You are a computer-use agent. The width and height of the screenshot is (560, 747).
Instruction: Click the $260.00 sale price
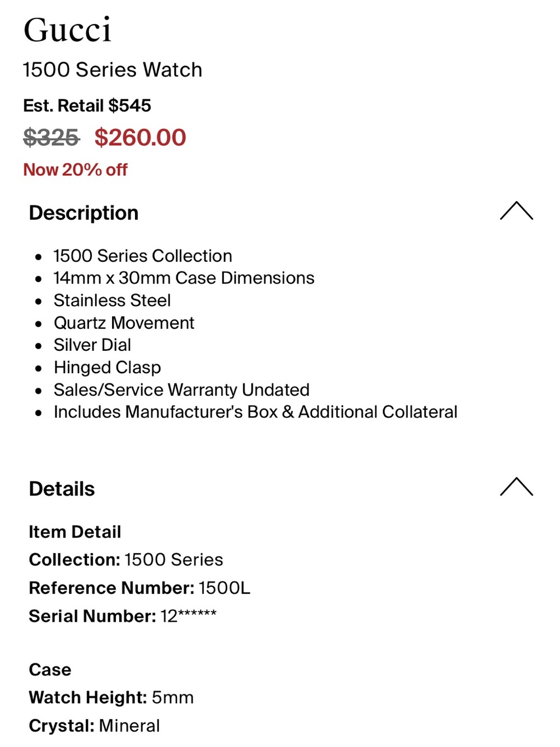click(x=140, y=137)
